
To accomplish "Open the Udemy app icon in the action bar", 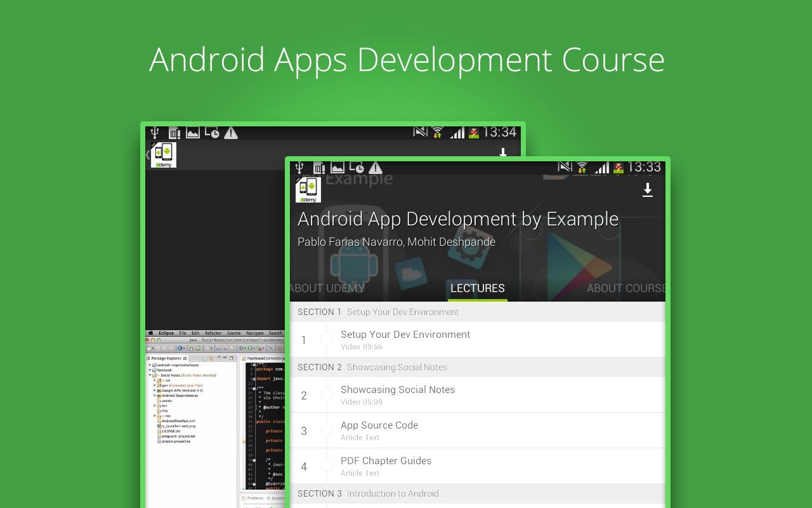I will pyautogui.click(x=308, y=189).
